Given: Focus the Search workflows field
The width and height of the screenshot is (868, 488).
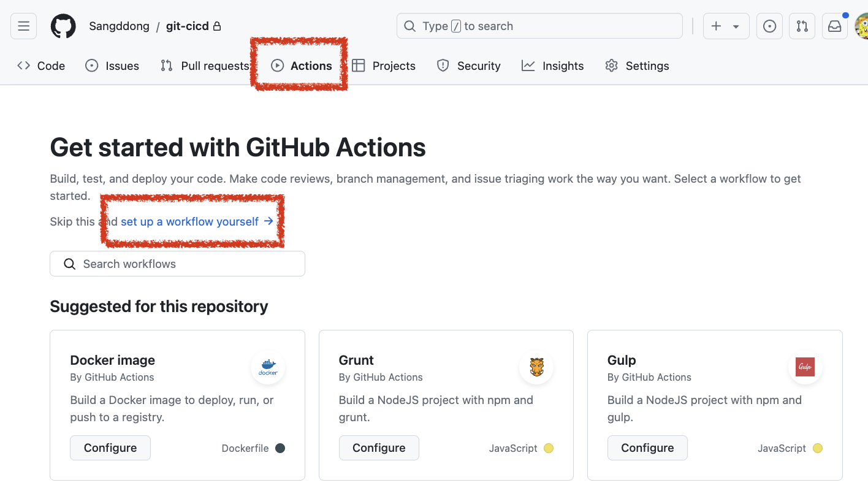Looking at the screenshot, I should tap(177, 264).
